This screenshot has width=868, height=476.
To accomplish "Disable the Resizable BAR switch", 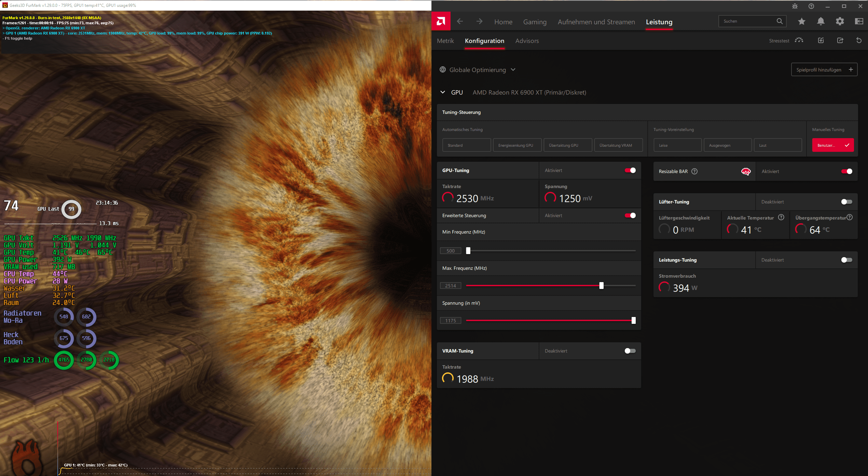I will (x=847, y=171).
